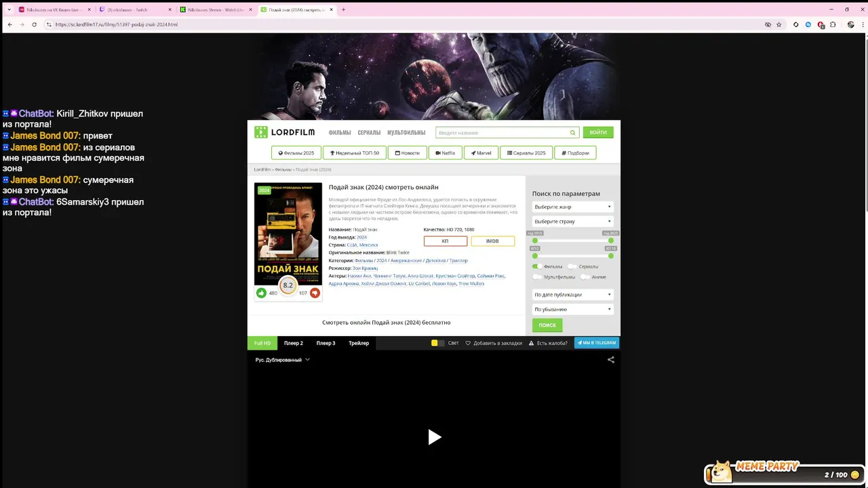Screen dimensions: 868x488
Task: Click the eye-crossed icon in address bar
Action: pos(768,24)
